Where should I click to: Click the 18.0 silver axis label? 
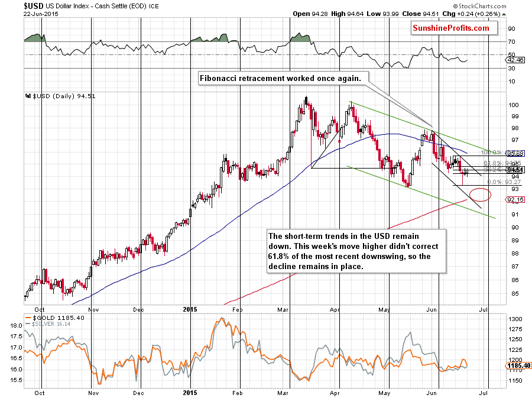pos(16,325)
